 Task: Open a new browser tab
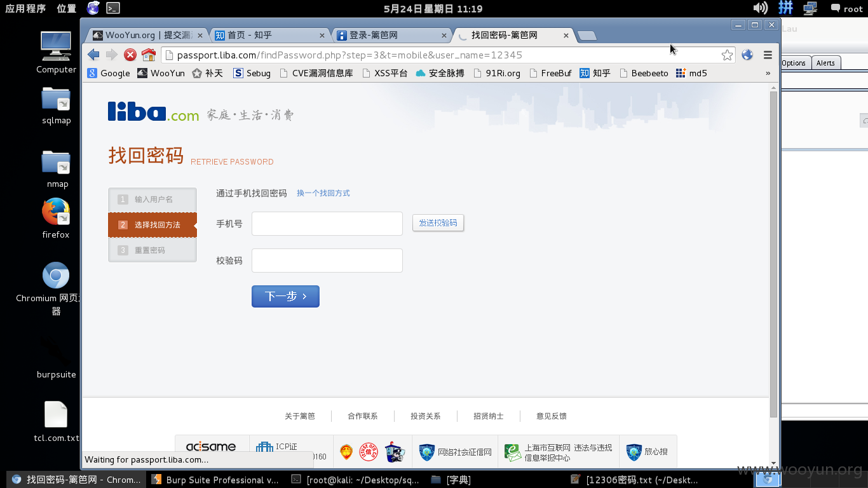(x=587, y=36)
